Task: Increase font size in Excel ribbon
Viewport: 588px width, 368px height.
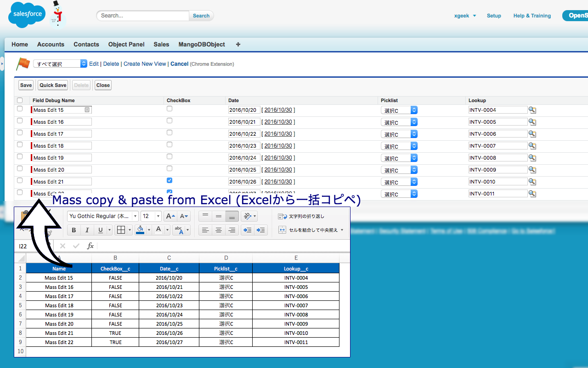Action: pyautogui.click(x=170, y=216)
